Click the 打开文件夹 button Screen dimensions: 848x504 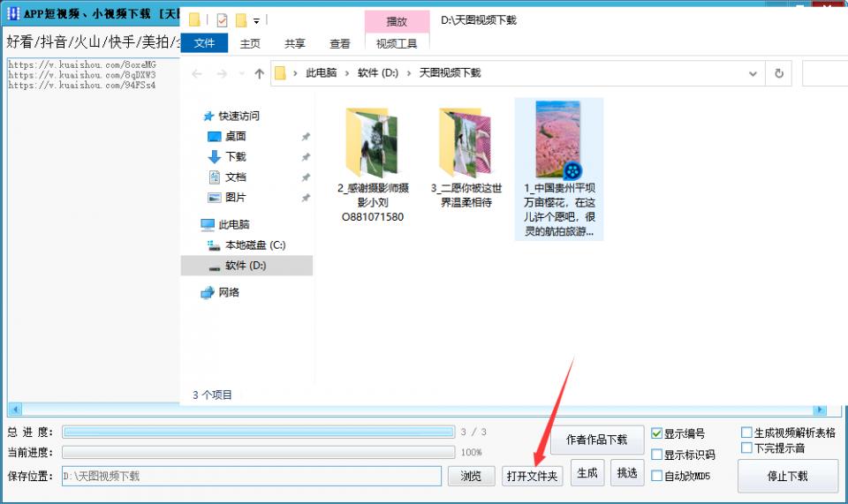[x=532, y=476]
